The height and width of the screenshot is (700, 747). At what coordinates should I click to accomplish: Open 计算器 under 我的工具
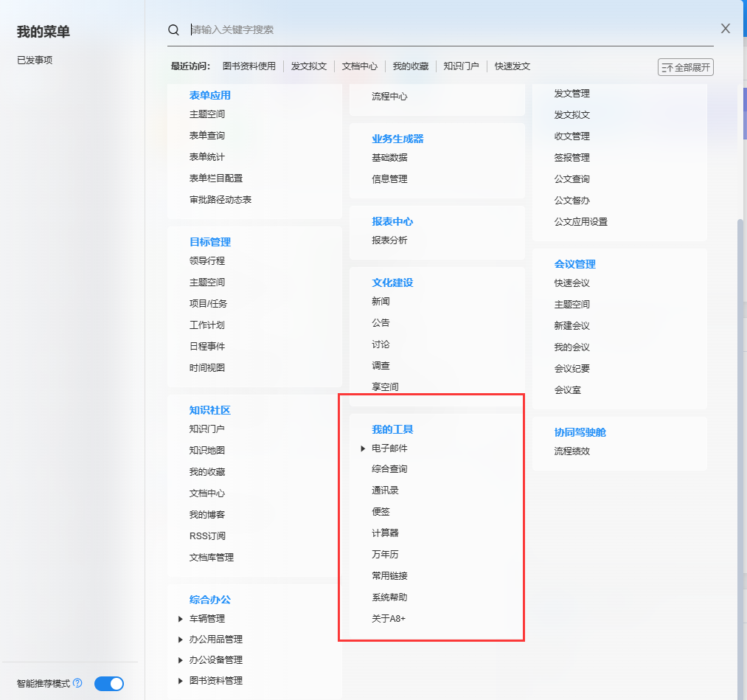pyautogui.click(x=385, y=533)
